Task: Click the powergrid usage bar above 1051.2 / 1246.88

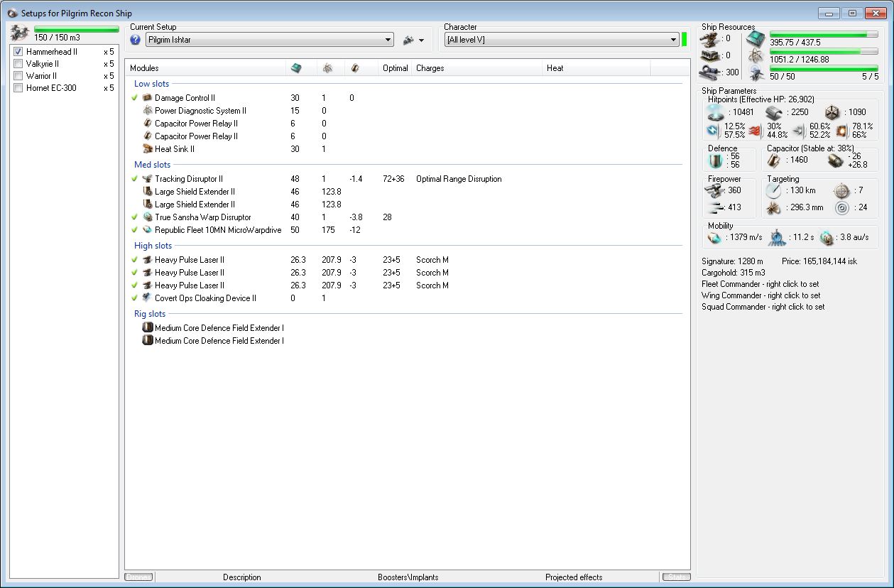Action: click(824, 51)
